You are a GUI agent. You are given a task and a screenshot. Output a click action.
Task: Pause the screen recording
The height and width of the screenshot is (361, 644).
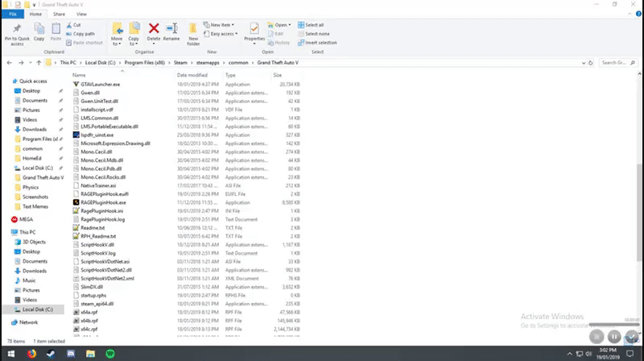coord(614,337)
